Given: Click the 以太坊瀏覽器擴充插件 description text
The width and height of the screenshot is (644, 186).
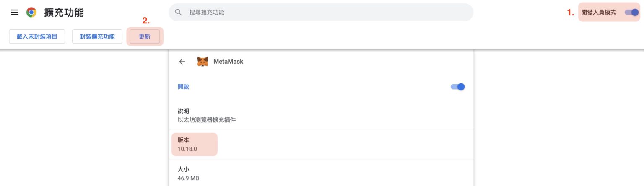Looking at the screenshot, I should coord(207,120).
